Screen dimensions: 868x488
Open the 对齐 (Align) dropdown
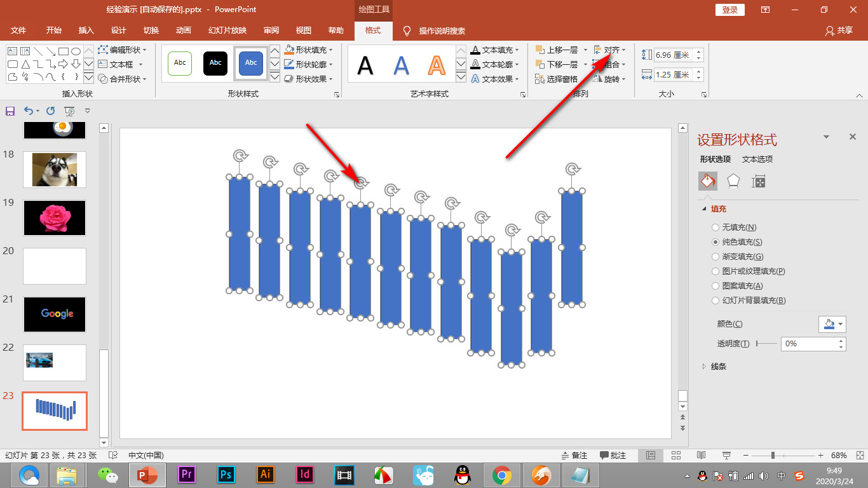(610, 50)
